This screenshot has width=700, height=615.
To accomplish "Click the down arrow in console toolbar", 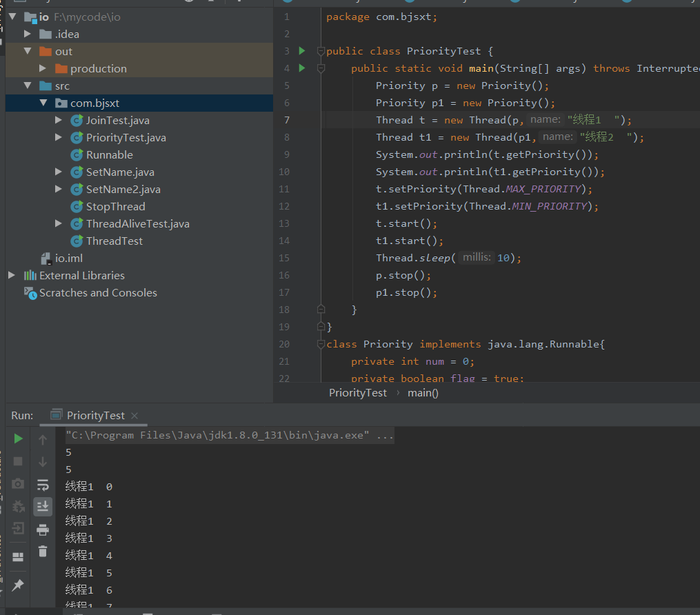I will click(x=43, y=461).
